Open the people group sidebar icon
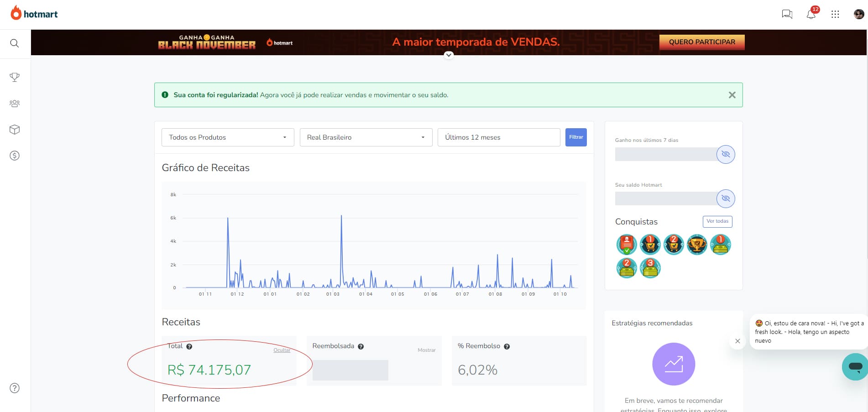This screenshot has height=412, width=868. [15, 104]
